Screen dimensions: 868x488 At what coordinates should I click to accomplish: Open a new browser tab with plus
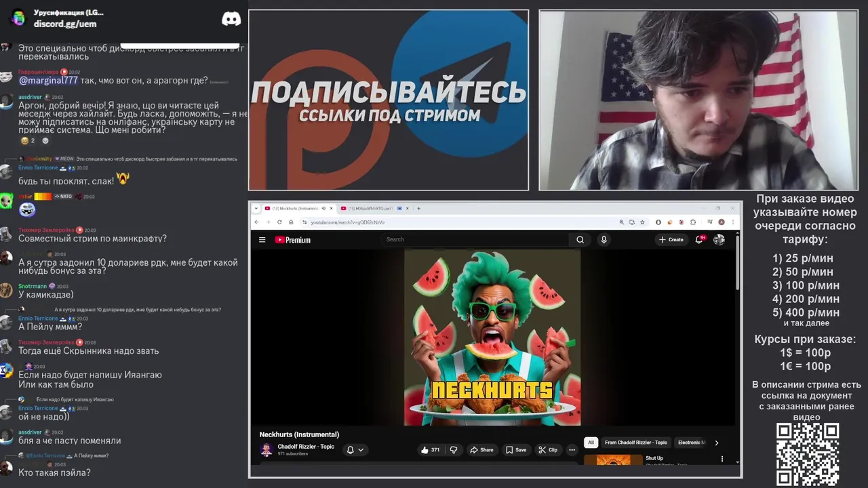pos(418,209)
